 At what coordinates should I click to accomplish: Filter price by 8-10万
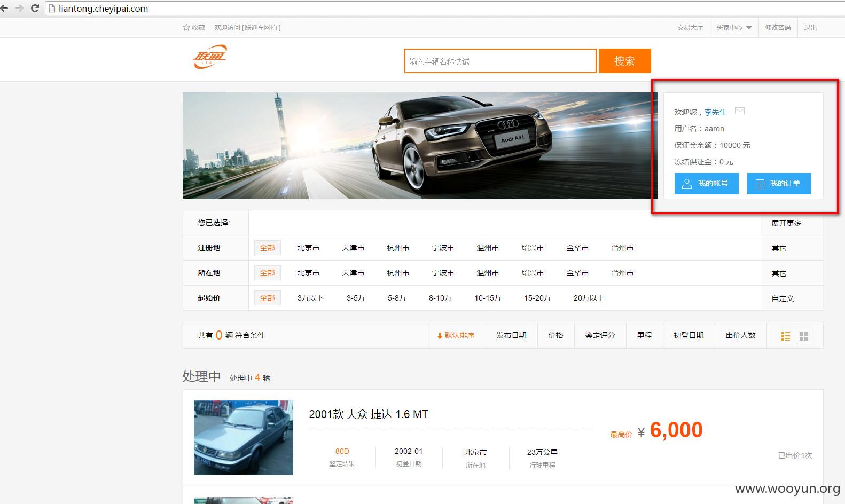click(440, 298)
